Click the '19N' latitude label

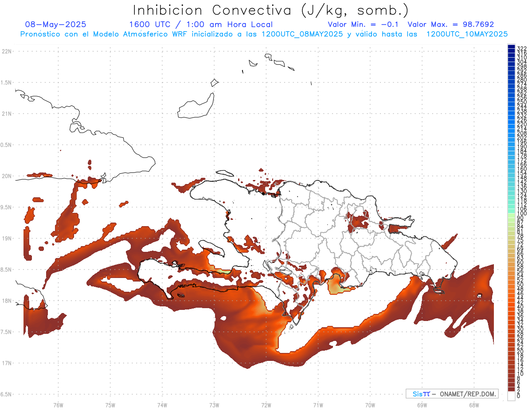7,238
